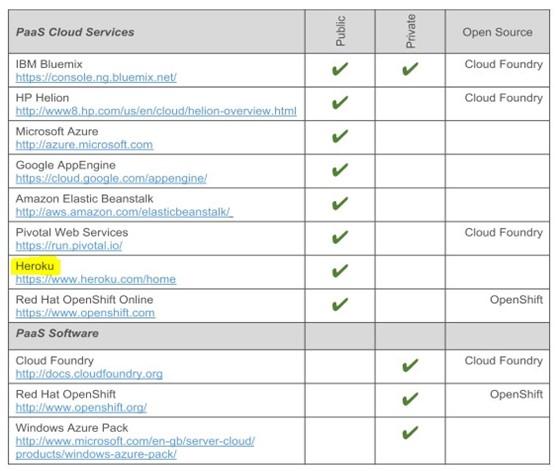Click the Open Source column header

pyautogui.click(x=497, y=32)
